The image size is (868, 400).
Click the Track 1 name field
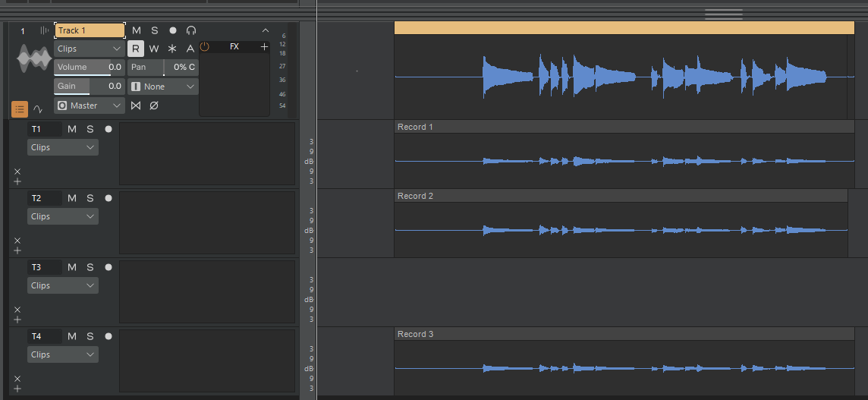(90, 30)
